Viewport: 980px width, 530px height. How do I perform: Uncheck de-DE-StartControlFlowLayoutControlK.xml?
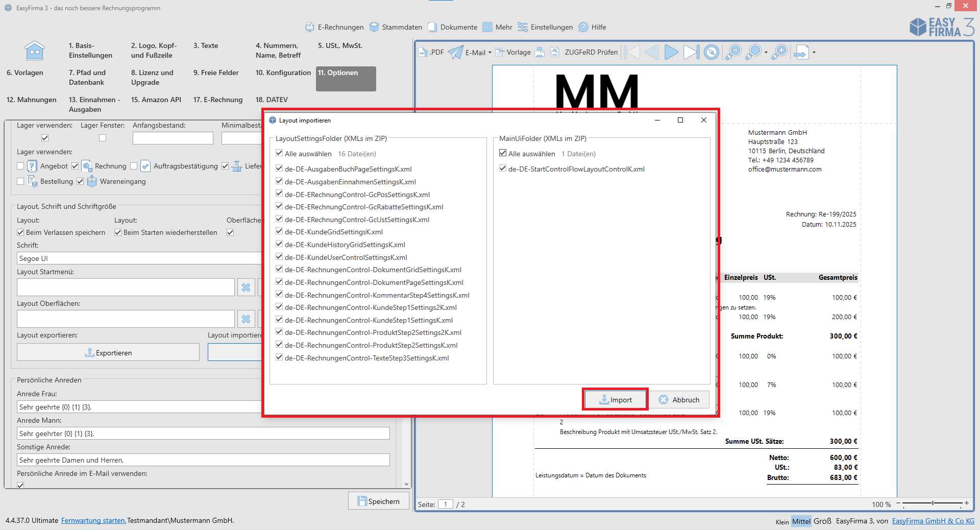[503, 168]
